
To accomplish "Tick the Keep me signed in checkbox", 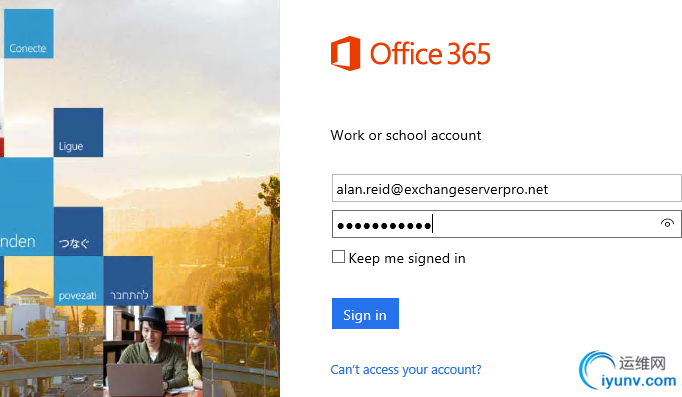I will [338, 257].
